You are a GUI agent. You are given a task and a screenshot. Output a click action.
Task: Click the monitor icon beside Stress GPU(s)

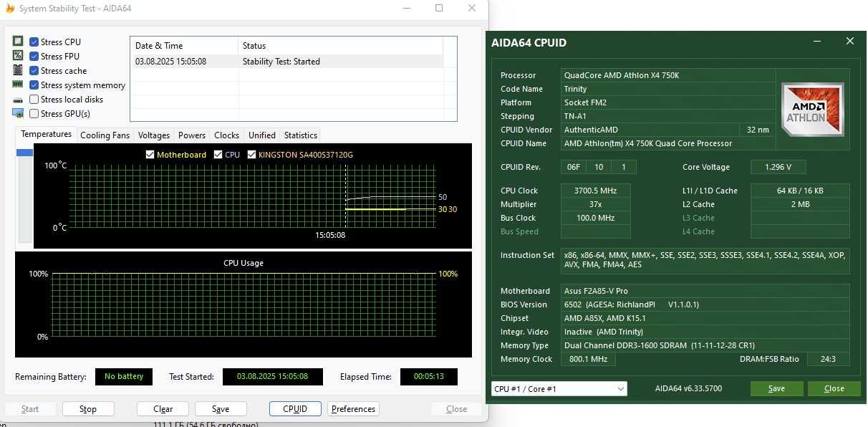pos(18,113)
